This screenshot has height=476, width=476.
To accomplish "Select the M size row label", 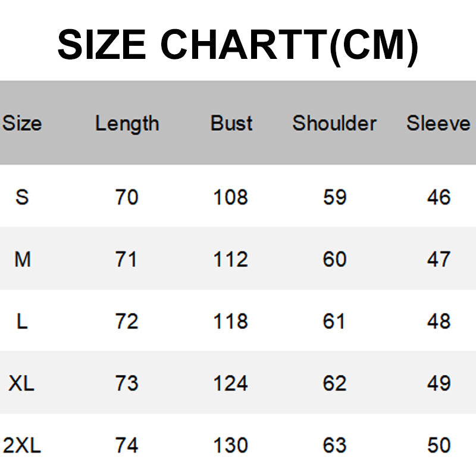I will (22, 259).
